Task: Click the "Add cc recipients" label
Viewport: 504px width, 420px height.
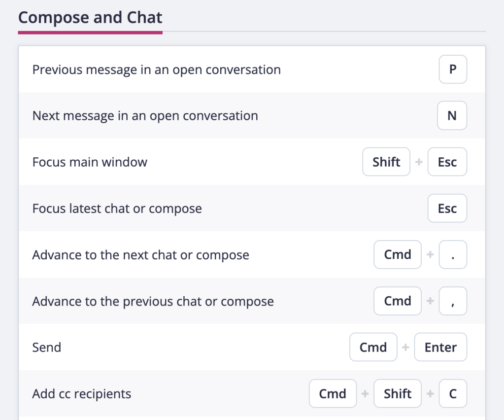Action: point(82,394)
